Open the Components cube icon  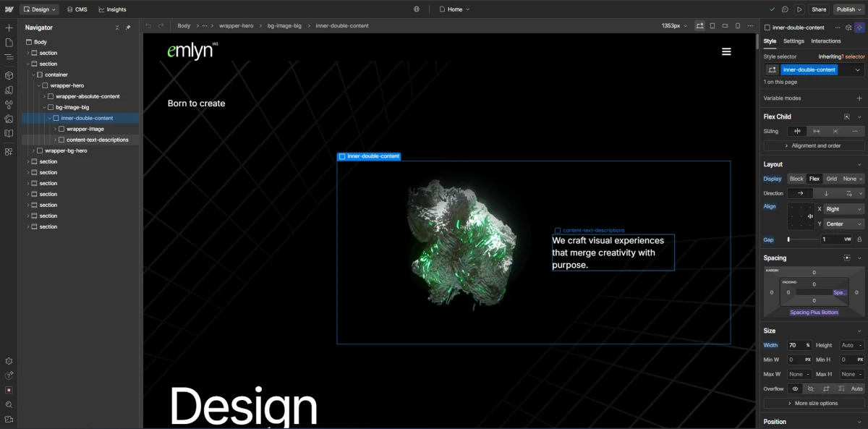pyautogui.click(x=9, y=75)
